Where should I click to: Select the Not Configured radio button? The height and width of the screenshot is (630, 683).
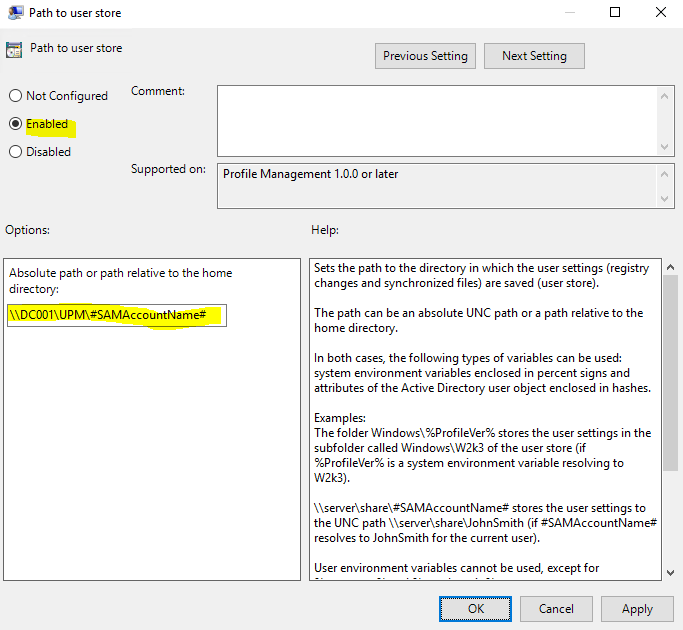pos(16,96)
